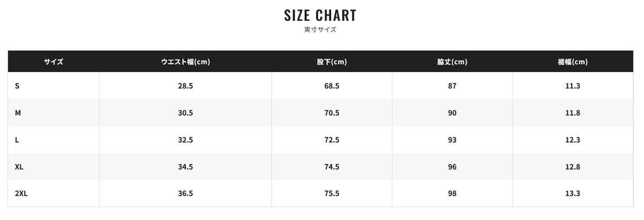Screen dimensions: 644x220
Task: Click the ウエスト幅(cm) column header
Action: pyautogui.click(x=185, y=62)
